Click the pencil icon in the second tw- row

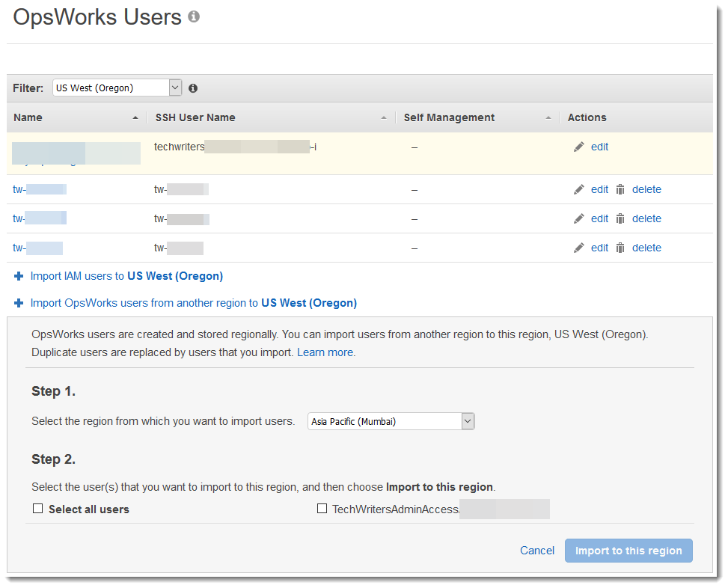point(578,219)
